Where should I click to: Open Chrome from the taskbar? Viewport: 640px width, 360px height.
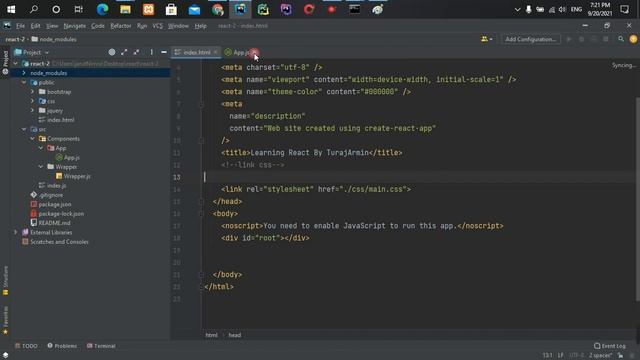[x=218, y=9]
